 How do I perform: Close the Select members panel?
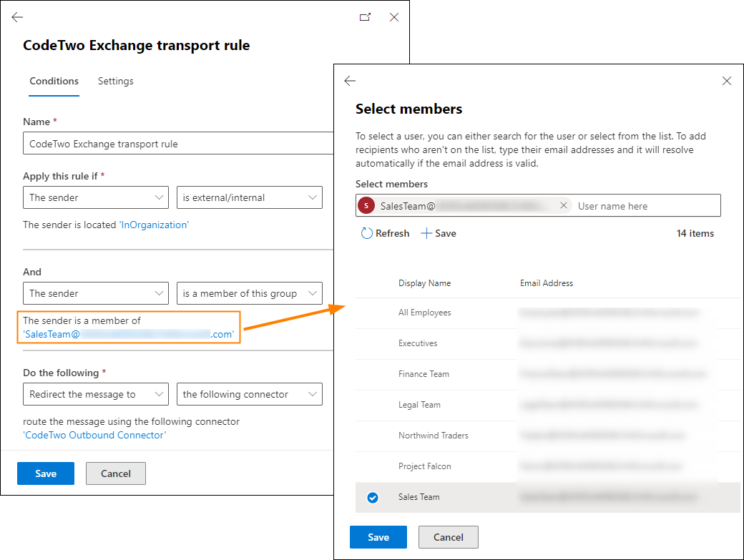[726, 81]
